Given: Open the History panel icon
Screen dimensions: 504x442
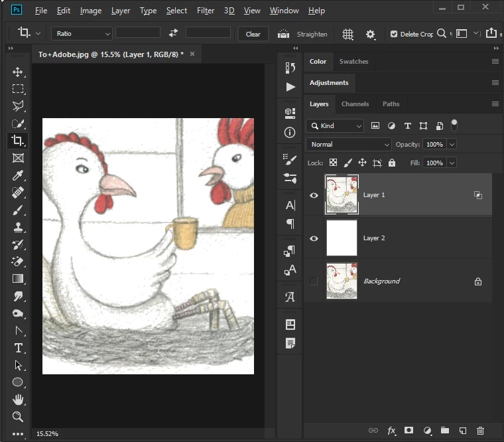Looking at the screenshot, I should pos(290,68).
